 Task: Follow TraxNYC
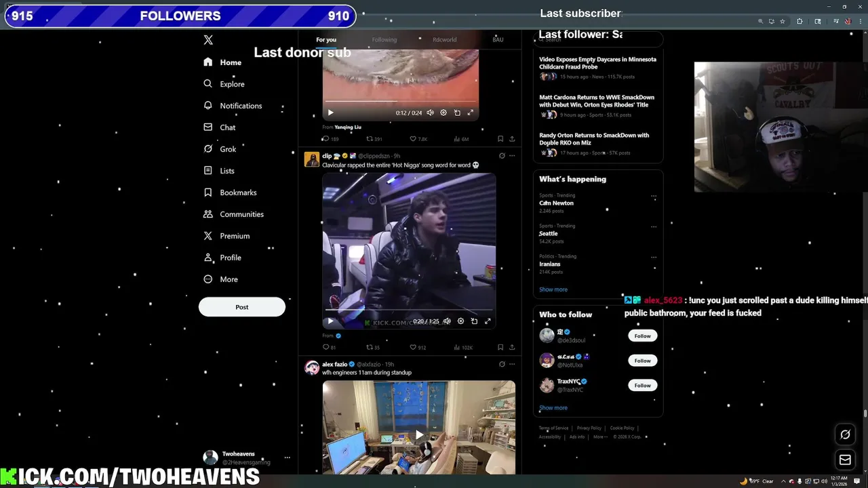pos(642,385)
